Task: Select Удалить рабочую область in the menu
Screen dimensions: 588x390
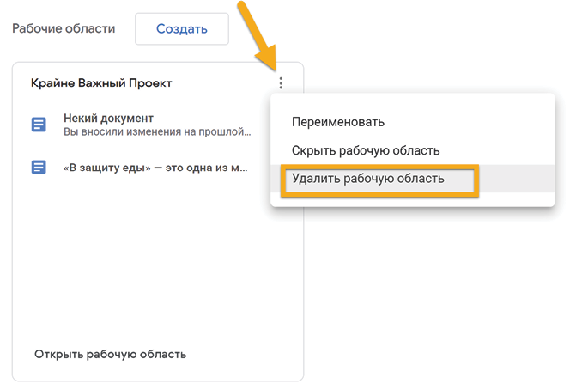Action: point(367,179)
